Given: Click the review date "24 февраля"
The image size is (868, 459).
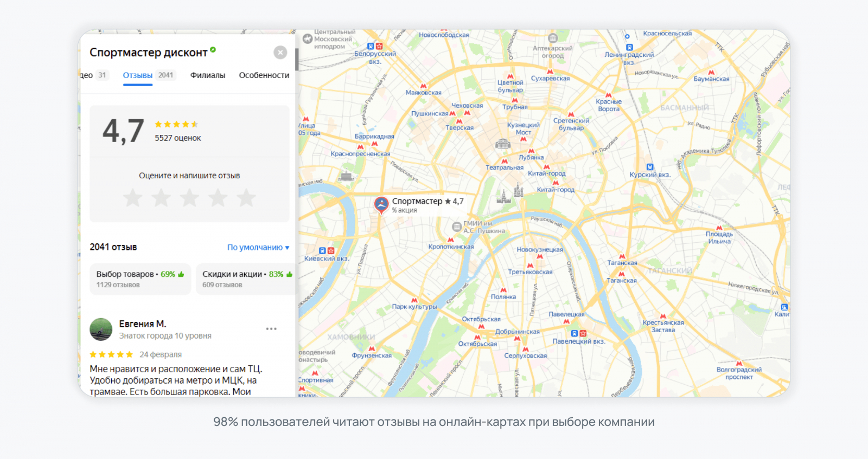Looking at the screenshot, I should [x=161, y=354].
